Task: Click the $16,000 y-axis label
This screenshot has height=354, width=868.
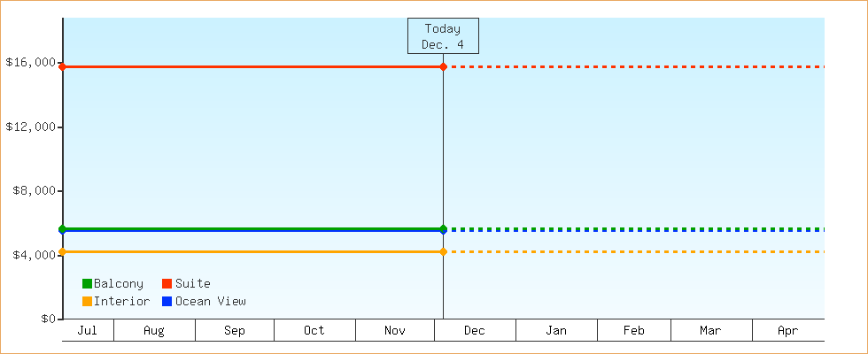Action: (30, 63)
